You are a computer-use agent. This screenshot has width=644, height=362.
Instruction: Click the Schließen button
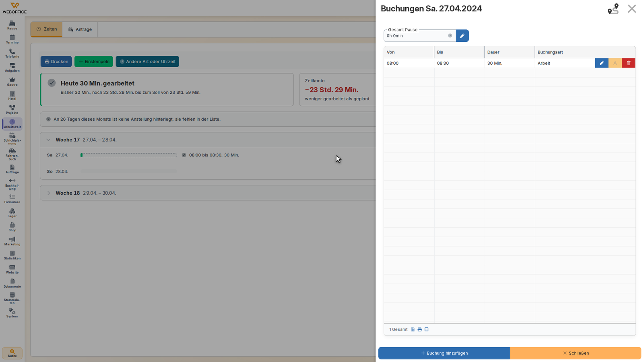576,353
